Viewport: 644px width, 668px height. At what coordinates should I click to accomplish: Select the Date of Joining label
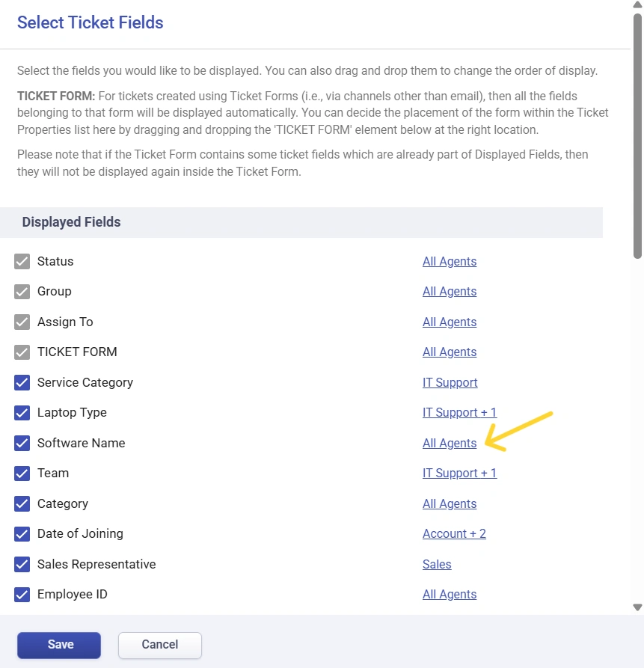click(80, 534)
